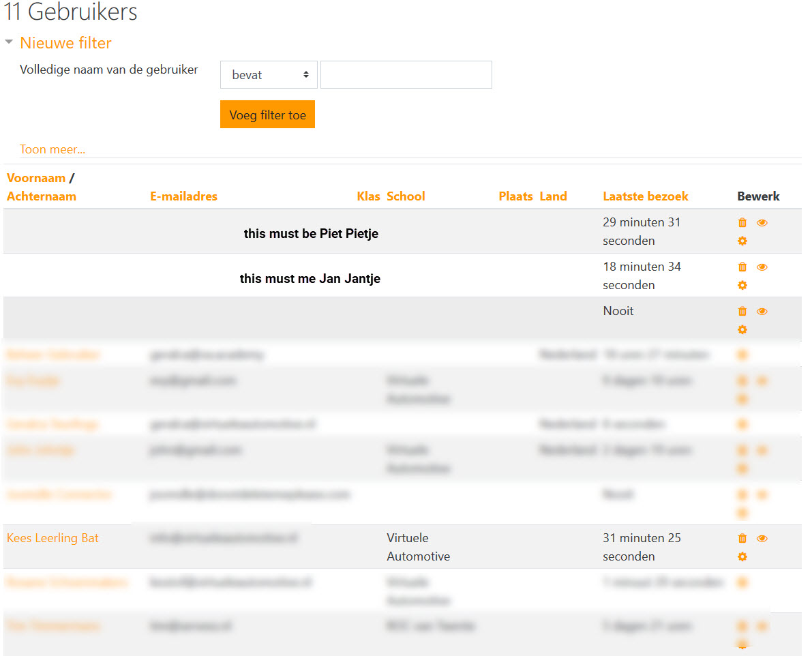Image resolution: width=812 pixels, height=656 pixels.
Task: Toggle visibility eye for Jan Jantje row
Action: 762,267
